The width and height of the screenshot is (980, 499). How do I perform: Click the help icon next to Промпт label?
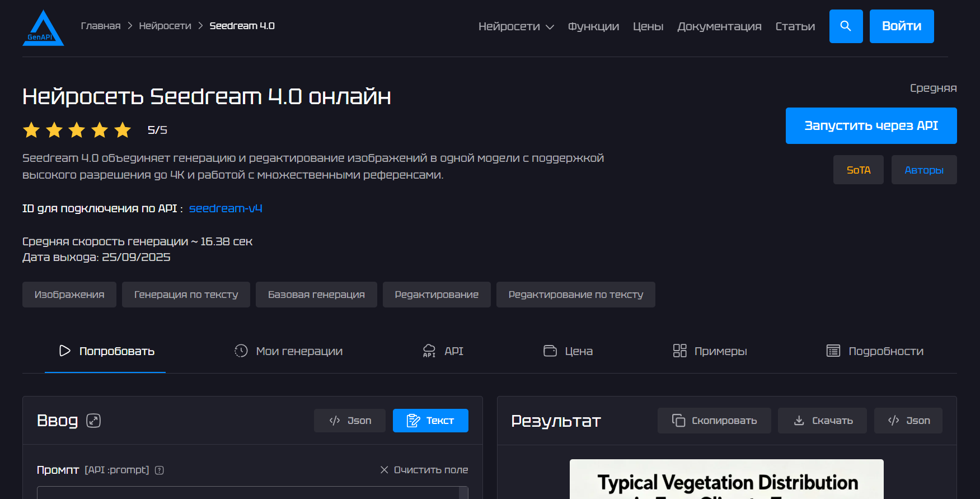tap(160, 470)
